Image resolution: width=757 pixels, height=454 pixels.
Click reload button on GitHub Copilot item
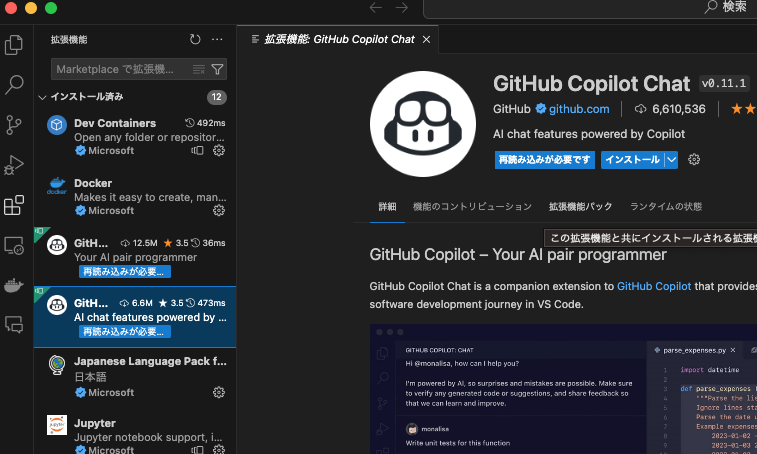(x=125, y=272)
